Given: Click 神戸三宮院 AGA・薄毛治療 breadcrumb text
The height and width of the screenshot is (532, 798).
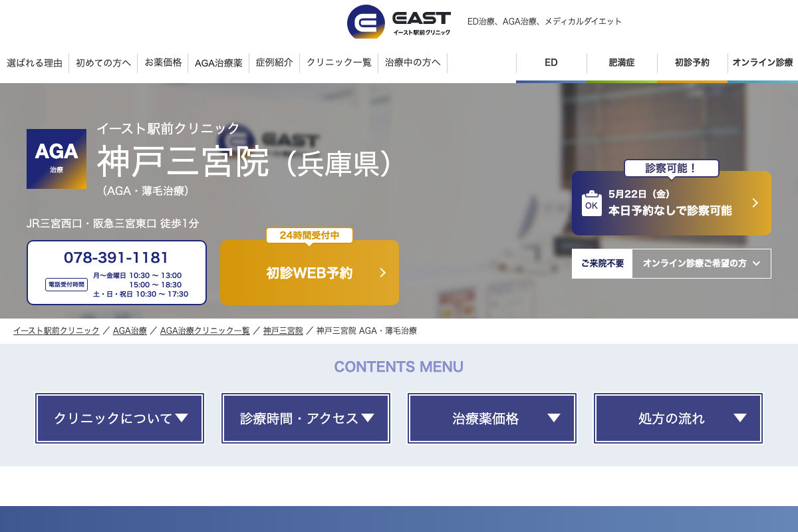Looking at the screenshot, I should (x=366, y=331).
